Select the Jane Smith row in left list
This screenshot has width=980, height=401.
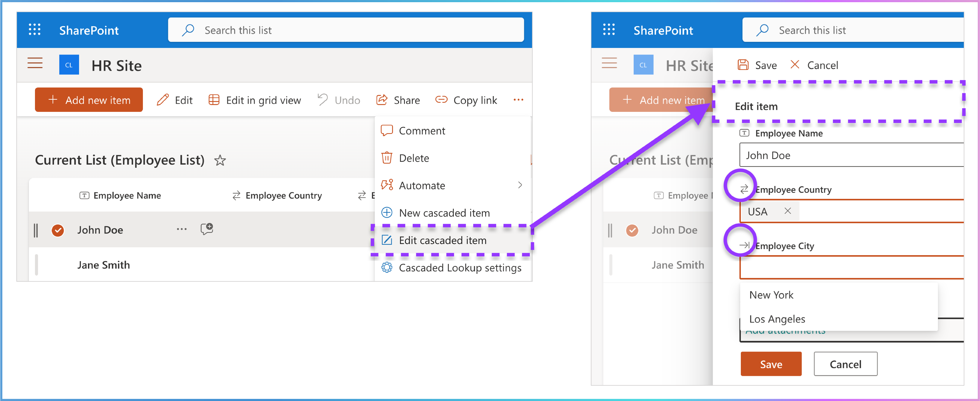(103, 265)
